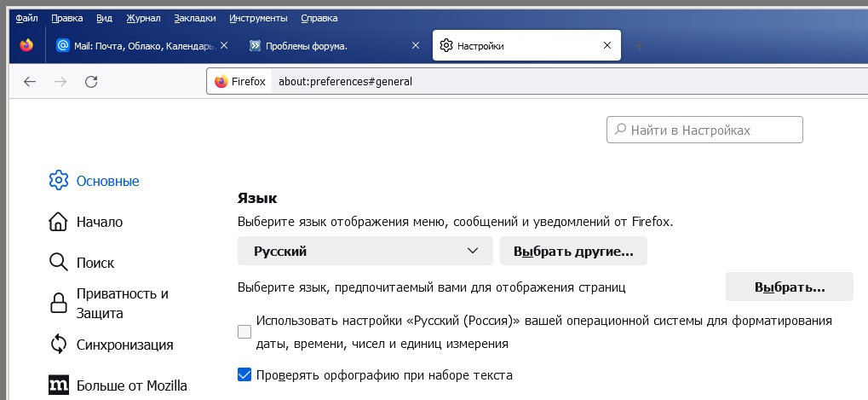Reload the page with refresh icon
Screen dimensions: 868x400
point(91,82)
